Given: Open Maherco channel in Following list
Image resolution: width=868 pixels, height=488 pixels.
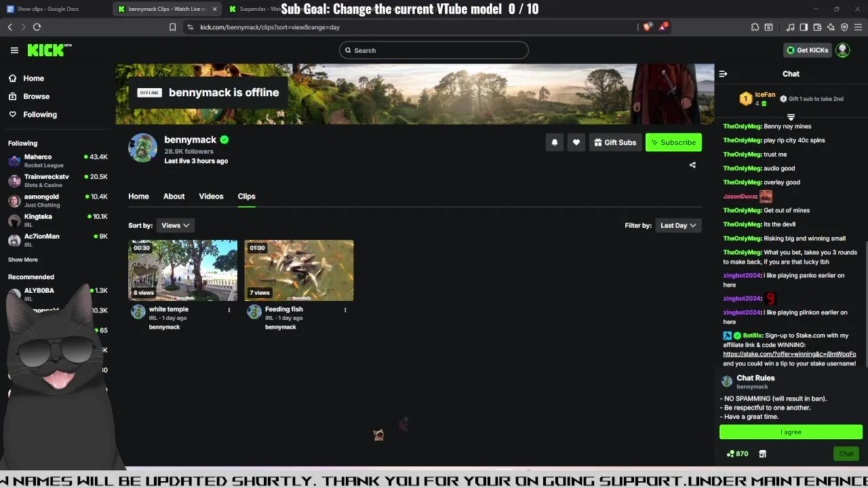Looking at the screenshot, I should tap(57, 161).
